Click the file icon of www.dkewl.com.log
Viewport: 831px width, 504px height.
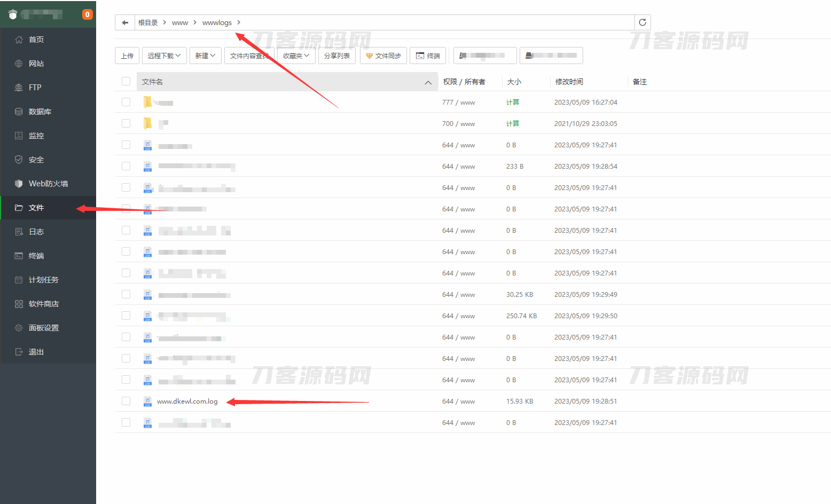148,401
